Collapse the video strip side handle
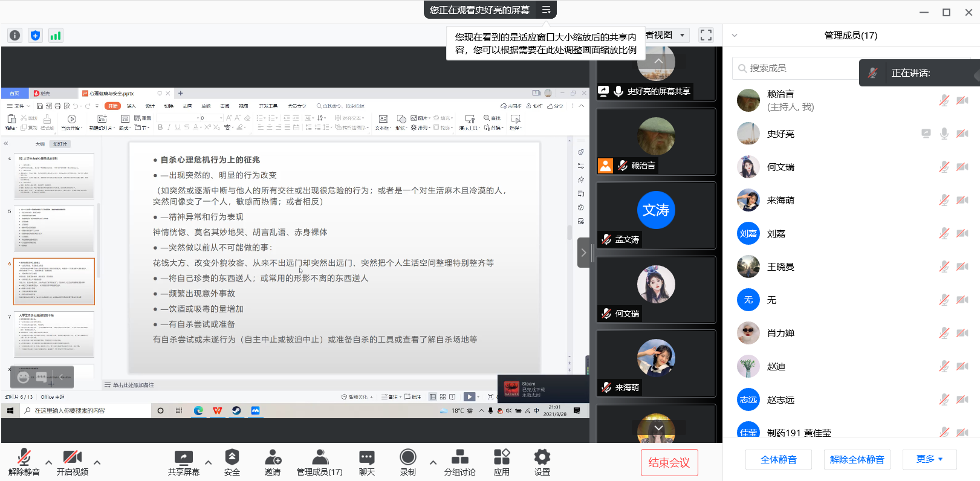This screenshot has height=481, width=980. pos(583,253)
